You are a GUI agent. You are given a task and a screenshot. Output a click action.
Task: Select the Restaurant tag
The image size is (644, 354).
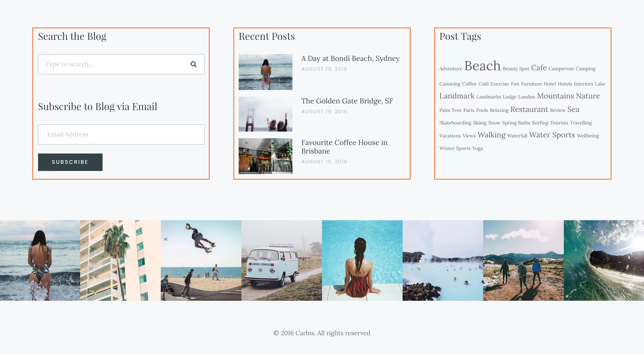click(529, 109)
